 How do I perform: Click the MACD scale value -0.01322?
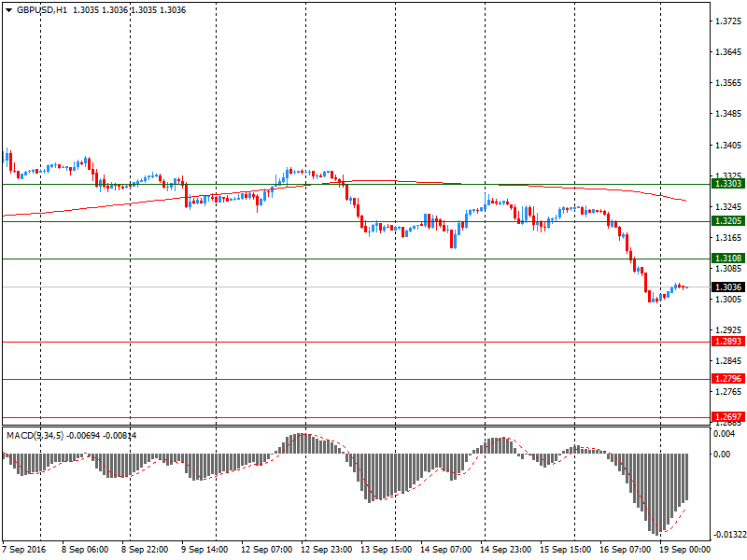coord(730,535)
